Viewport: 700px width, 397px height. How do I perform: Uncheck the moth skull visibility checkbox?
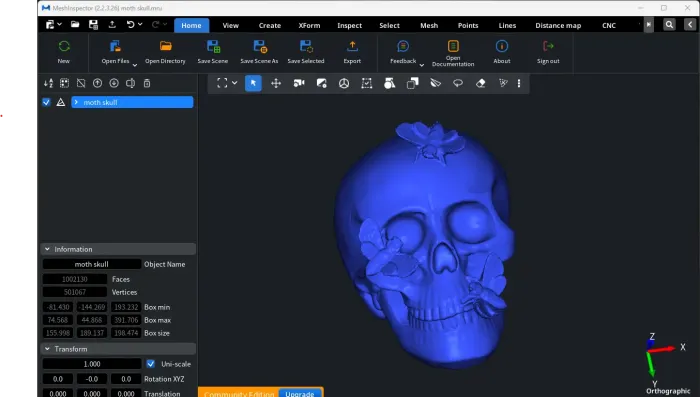pos(46,102)
